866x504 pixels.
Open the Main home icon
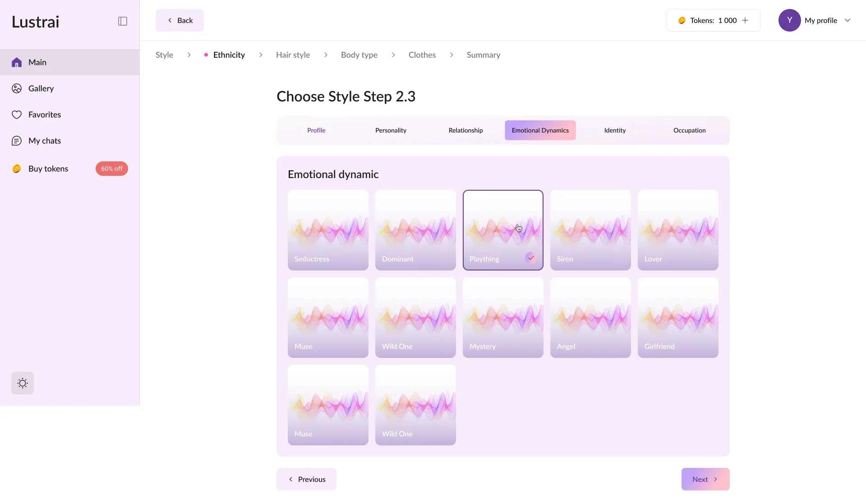click(x=17, y=62)
